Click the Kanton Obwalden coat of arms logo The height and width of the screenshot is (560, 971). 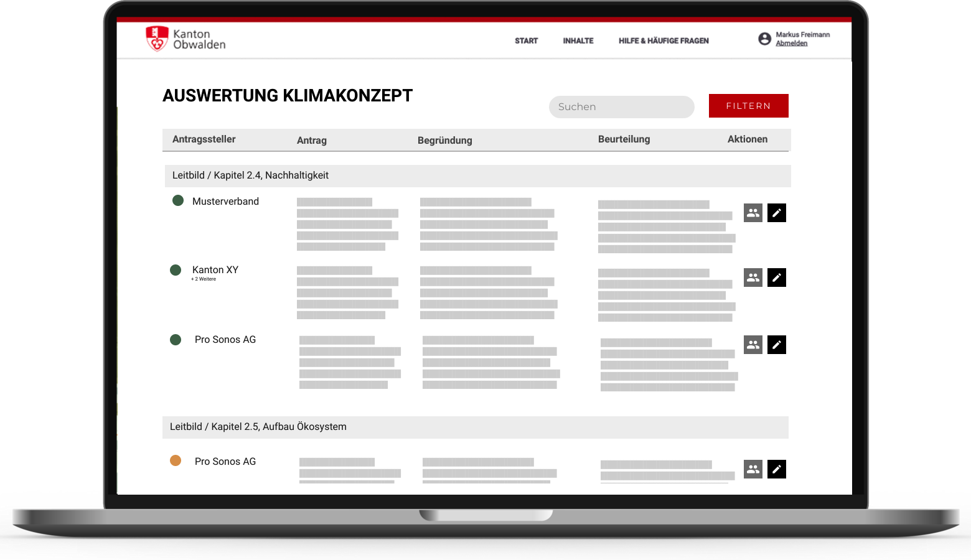pyautogui.click(x=156, y=39)
